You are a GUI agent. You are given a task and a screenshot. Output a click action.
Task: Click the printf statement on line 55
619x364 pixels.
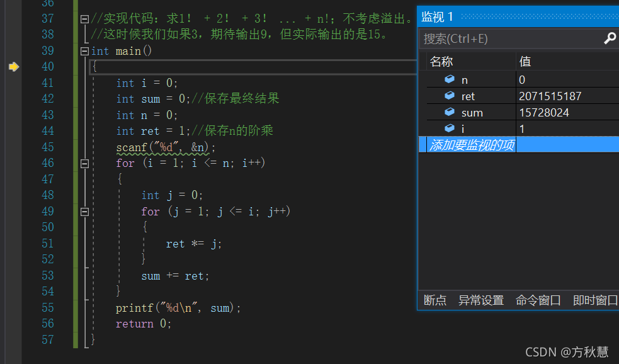click(x=178, y=308)
